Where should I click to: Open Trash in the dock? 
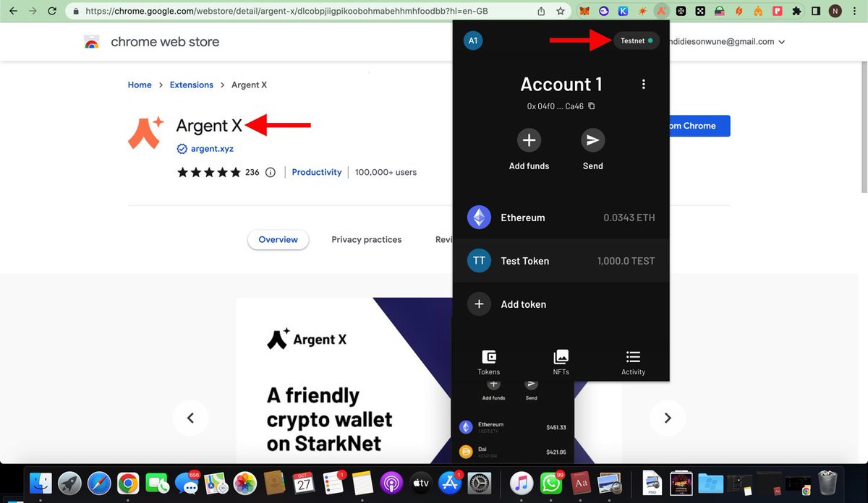[827, 483]
